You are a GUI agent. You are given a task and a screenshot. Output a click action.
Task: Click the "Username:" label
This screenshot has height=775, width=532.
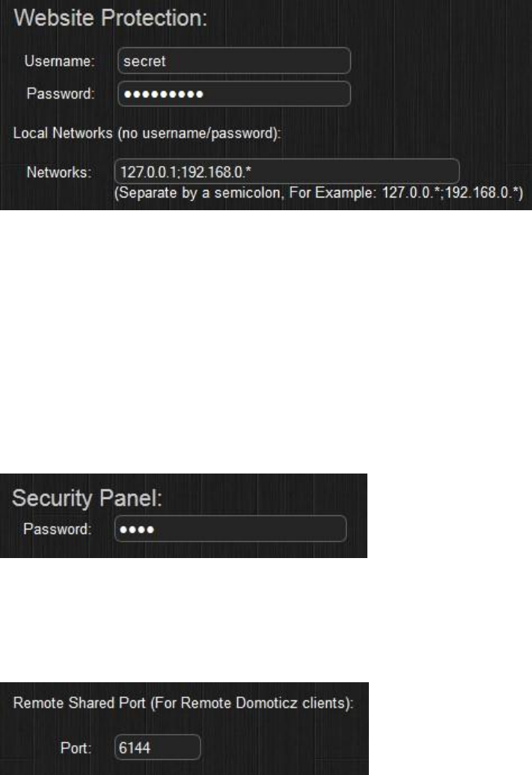[59, 61]
